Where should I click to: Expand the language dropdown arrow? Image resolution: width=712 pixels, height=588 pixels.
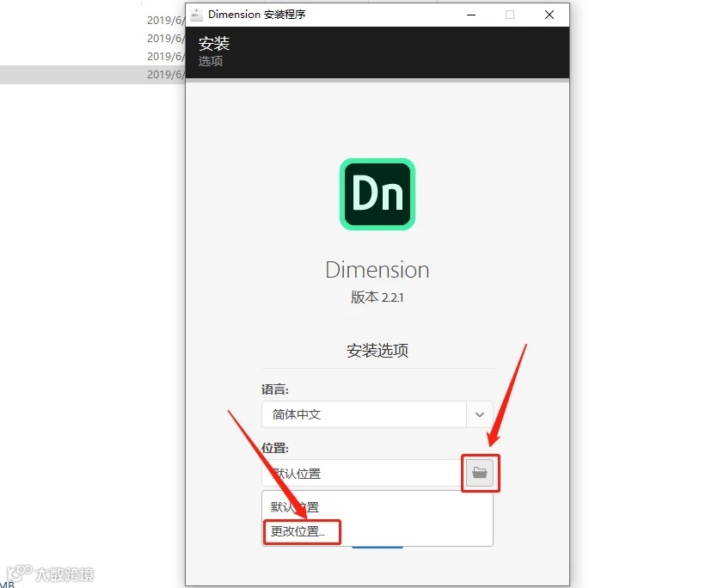pyautogui.click(x=480, y=414)
